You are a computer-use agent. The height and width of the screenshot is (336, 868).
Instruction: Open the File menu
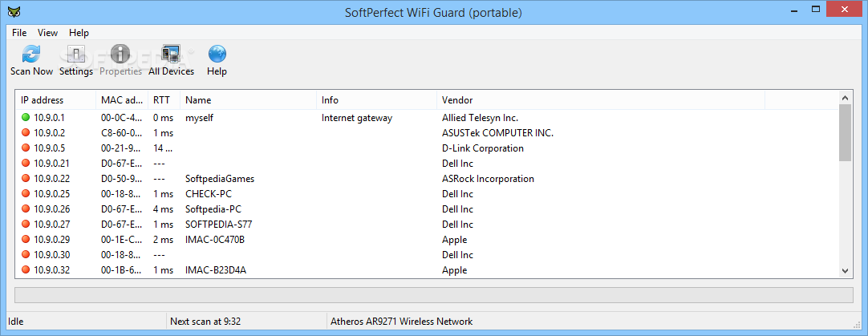coord(19,33)
